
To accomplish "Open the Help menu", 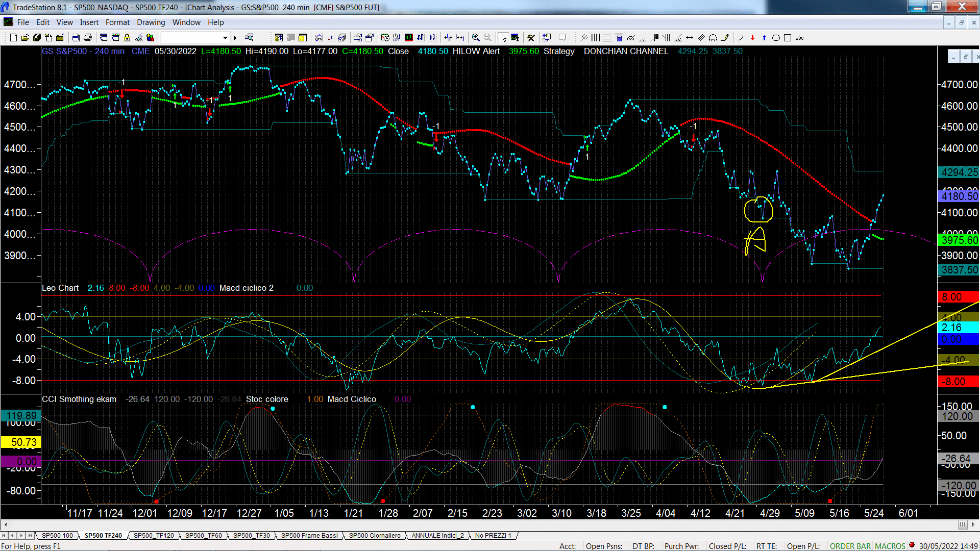I will tap(215, 22).
